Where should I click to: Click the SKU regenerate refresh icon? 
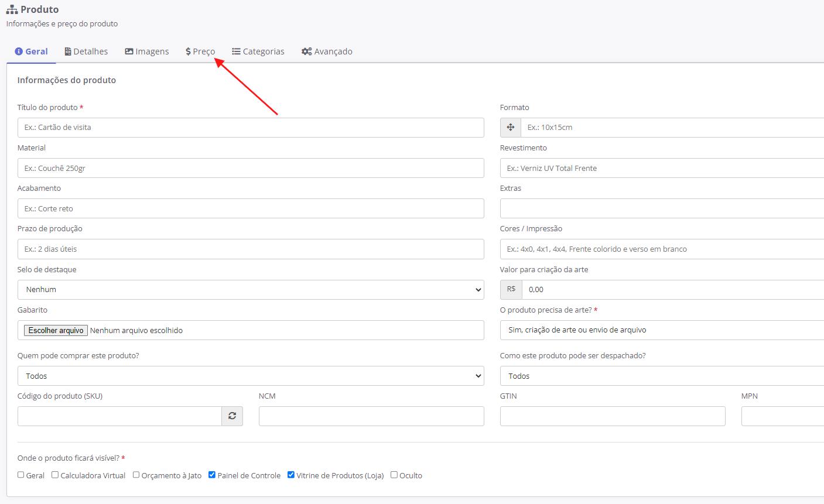pyautogui.click(x=232, y=416)
